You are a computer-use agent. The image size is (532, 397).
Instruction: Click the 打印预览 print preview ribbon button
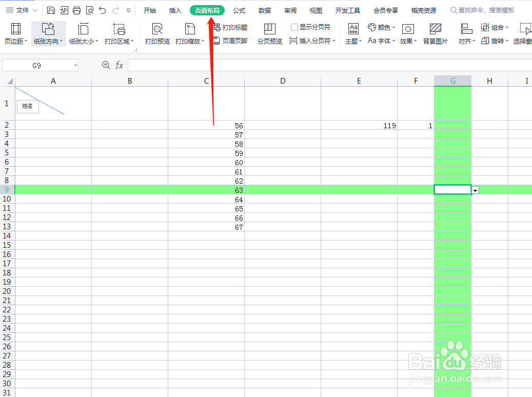coord(157,33)
